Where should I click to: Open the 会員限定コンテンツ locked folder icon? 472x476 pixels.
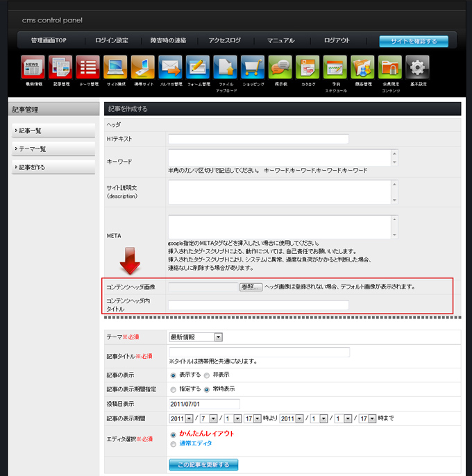pos(390,68)
